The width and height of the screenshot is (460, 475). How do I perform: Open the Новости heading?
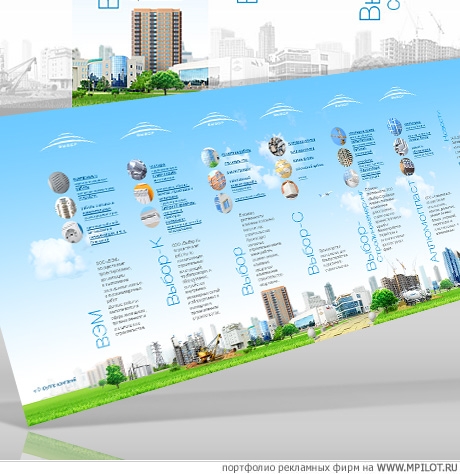(444, 126)
